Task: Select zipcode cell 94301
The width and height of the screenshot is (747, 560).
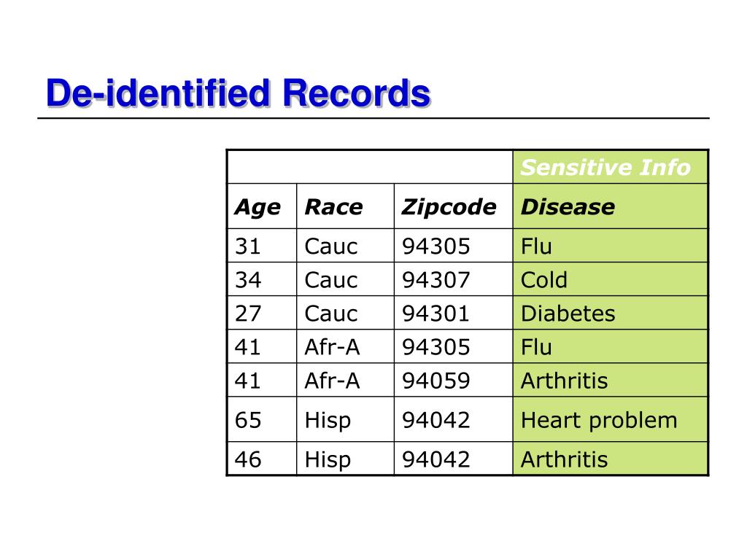Action: [454, 313]
